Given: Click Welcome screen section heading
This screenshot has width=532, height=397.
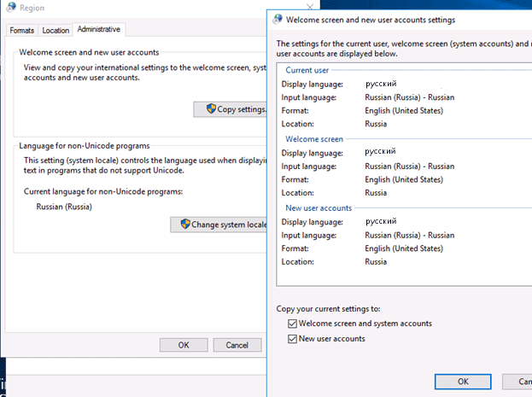Looking at the screenshot, I should 314,139.
